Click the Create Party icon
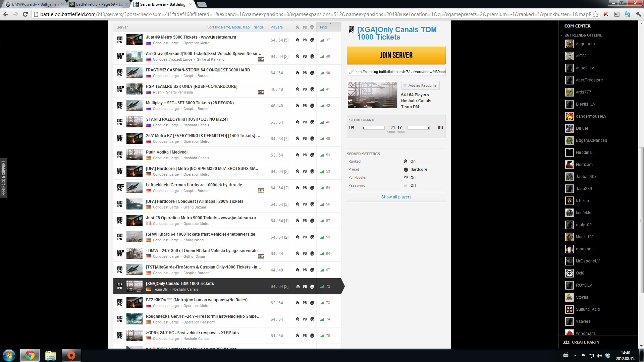Image resolution: width=644 pixels, height=362 pixels. click(x=567, y=342)
